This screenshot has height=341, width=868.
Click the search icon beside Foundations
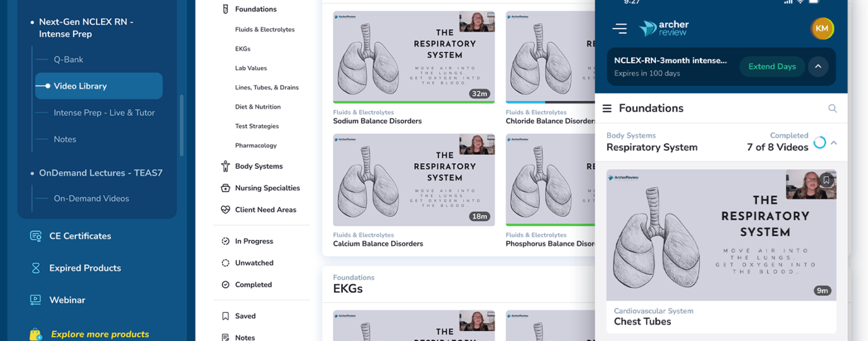[x=832, y=108]
